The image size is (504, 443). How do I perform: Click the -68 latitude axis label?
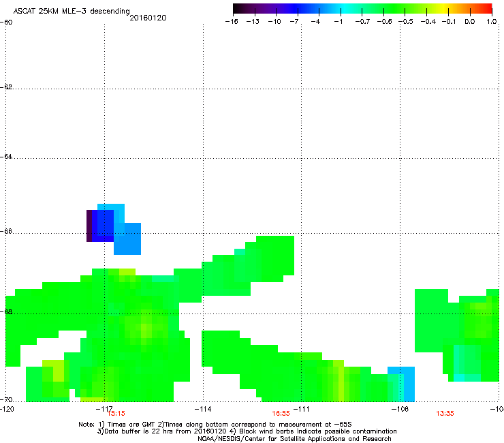(6, 311)
